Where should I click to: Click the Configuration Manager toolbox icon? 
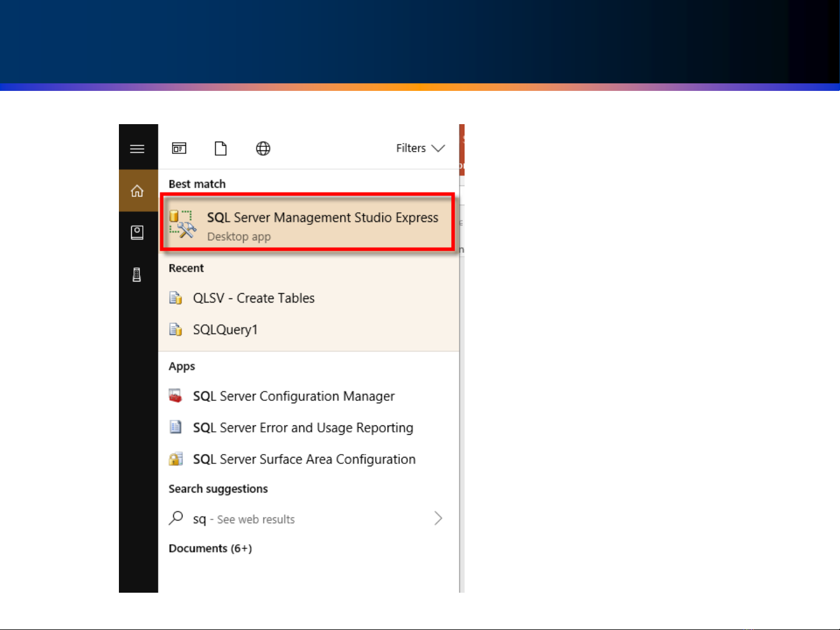tap(175, 396)
